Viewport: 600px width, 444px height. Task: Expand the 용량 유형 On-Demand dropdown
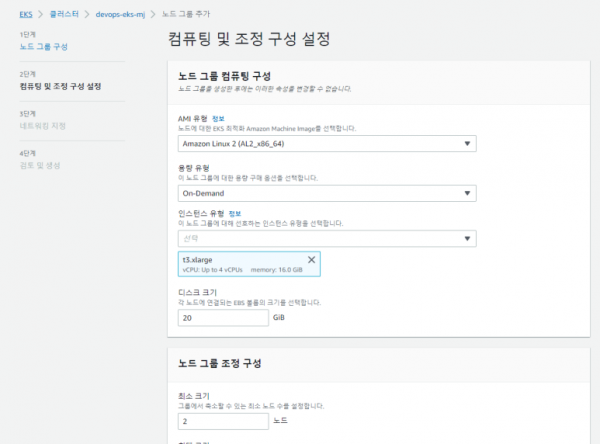327,193
